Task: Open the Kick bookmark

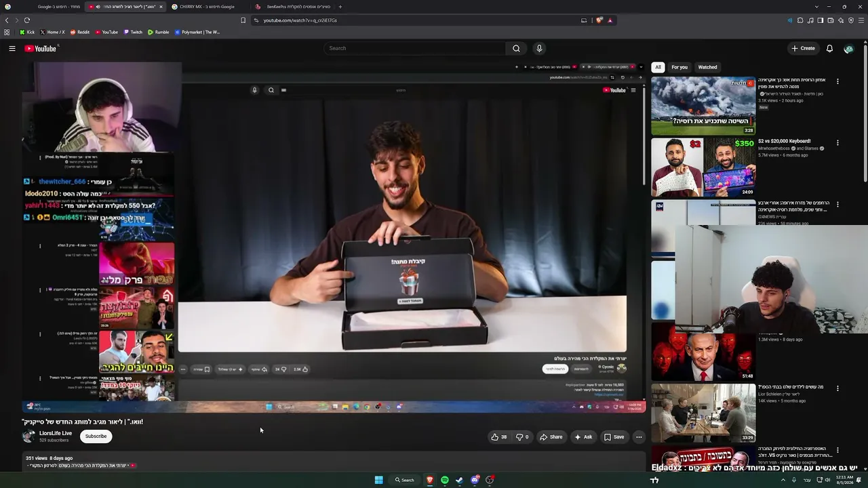Action: tap(27, 32)
